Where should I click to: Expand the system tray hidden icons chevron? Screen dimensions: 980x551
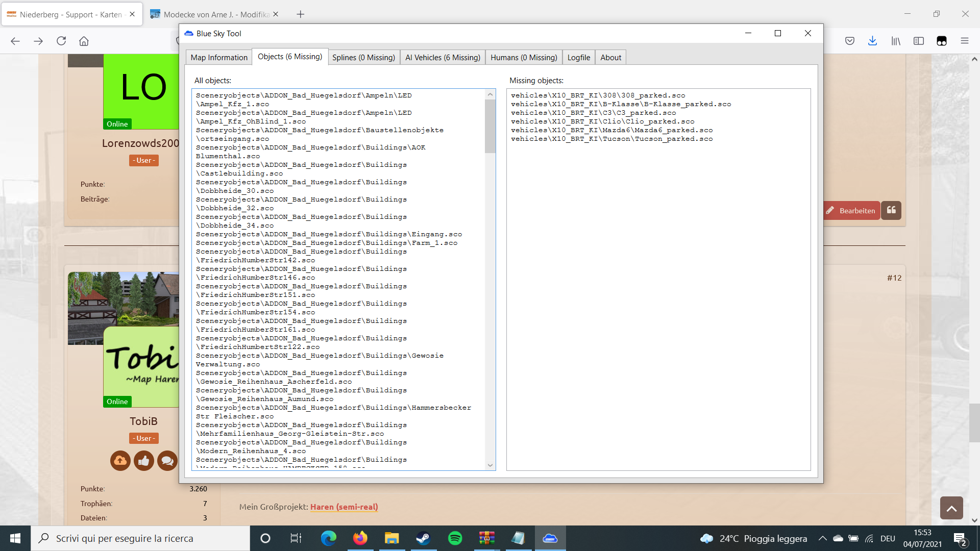(x=822, y=538)
